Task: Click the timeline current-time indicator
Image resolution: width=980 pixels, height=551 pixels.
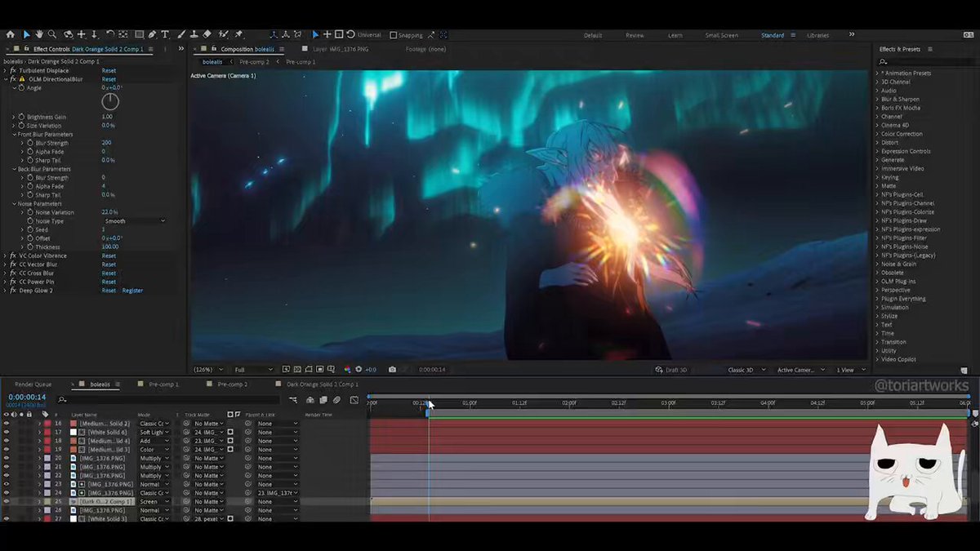Action: [428, 402]
